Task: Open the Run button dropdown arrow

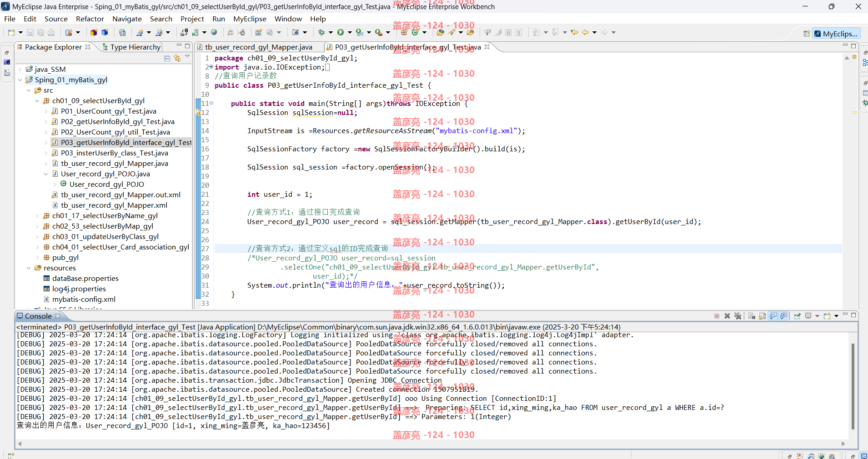Action: pyautogui.click(x=350, y=32)
